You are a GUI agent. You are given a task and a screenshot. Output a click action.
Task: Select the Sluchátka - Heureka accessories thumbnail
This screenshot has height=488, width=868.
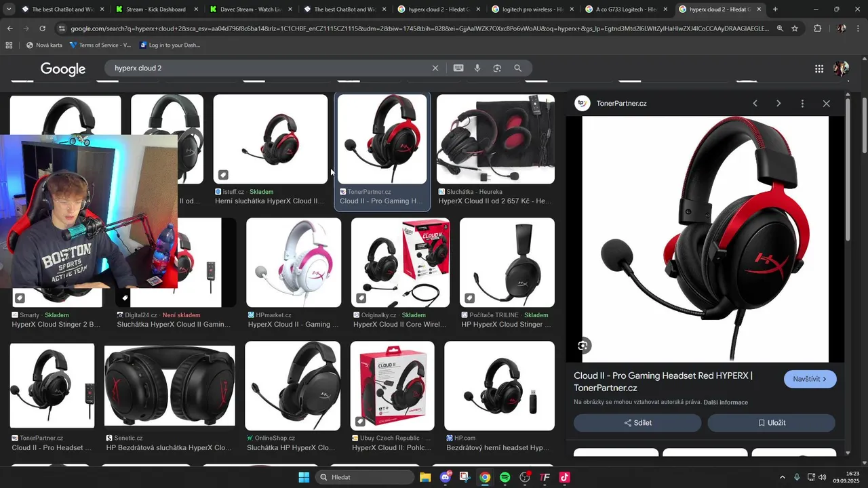click(496, 139)
